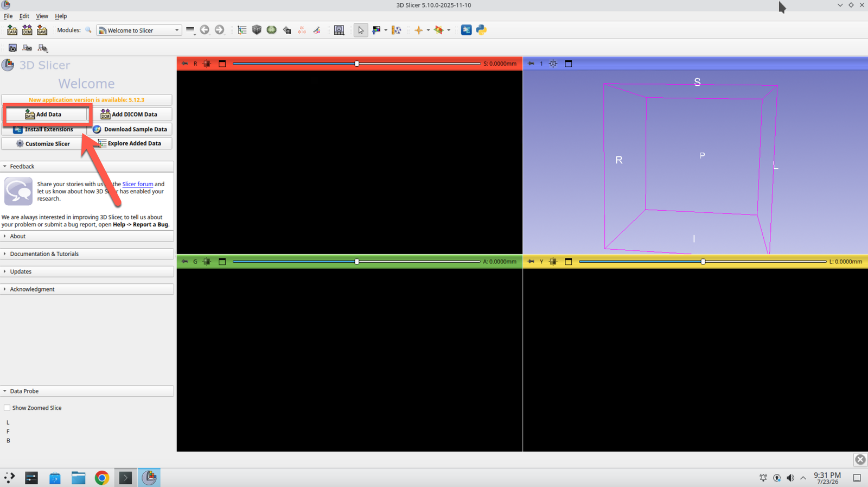The height and width of the screenshot is (487, 868).
Task: Click the red slice offset slider handle
Action: click(x=356, y=64)
